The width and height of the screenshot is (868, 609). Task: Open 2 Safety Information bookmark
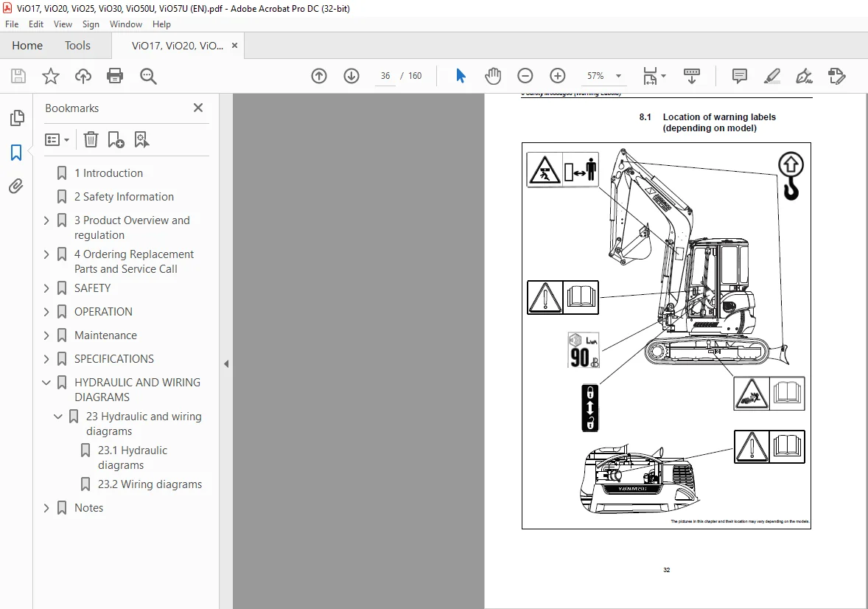[124, 197]
